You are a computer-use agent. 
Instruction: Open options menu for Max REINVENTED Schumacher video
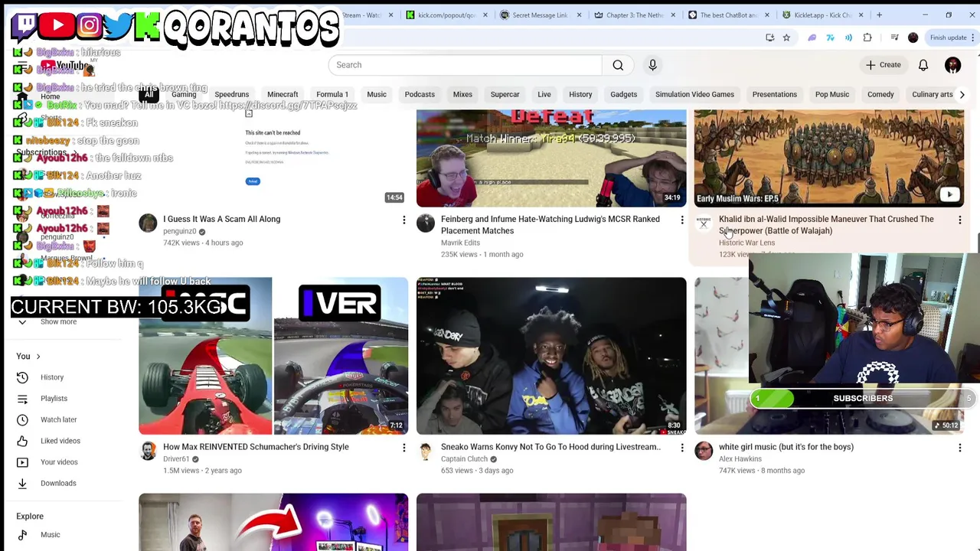coord(404,448)
